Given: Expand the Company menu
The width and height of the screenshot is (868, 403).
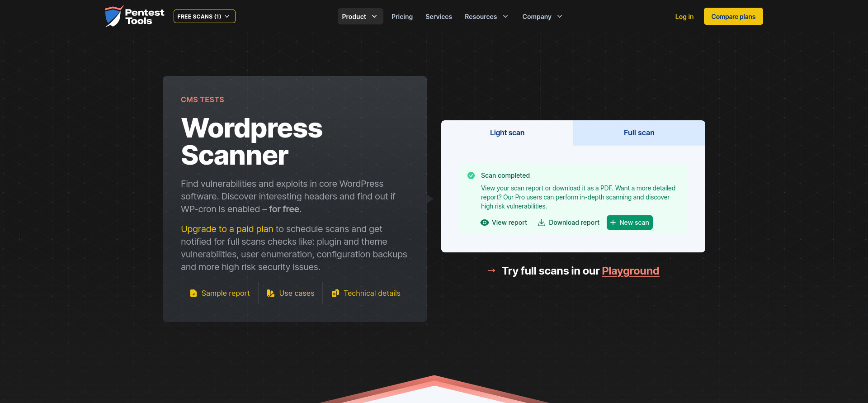Looking at the screenshot, I should [x=542, y=17].
